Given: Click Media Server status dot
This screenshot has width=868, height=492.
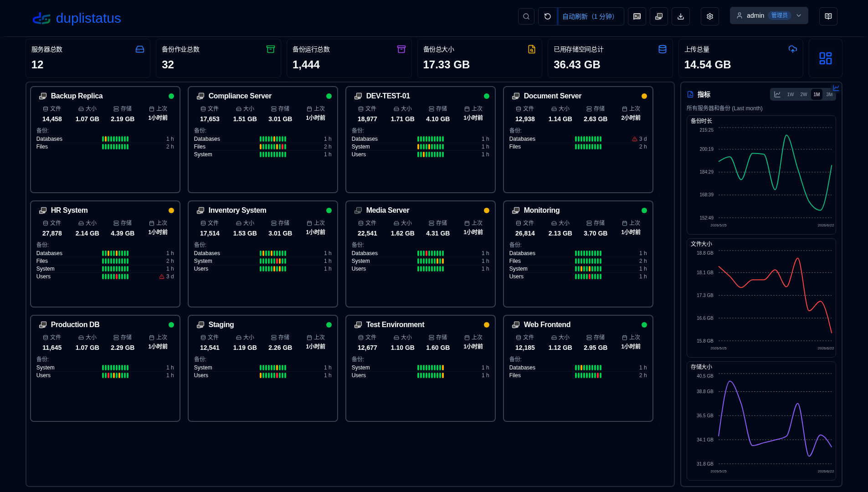Looking at the screenshot, I should coord(486,210).
